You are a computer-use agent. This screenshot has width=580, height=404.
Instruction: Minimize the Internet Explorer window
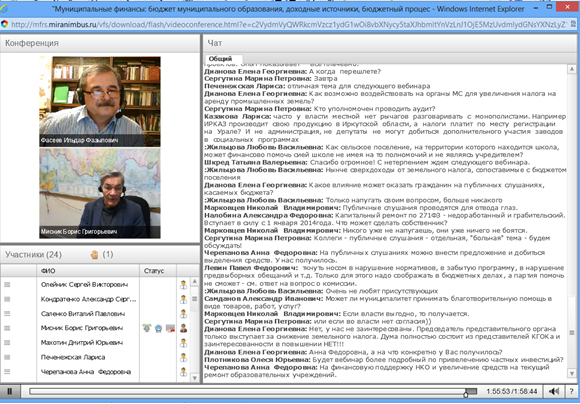pyautogui.click(x=536, y=7)
